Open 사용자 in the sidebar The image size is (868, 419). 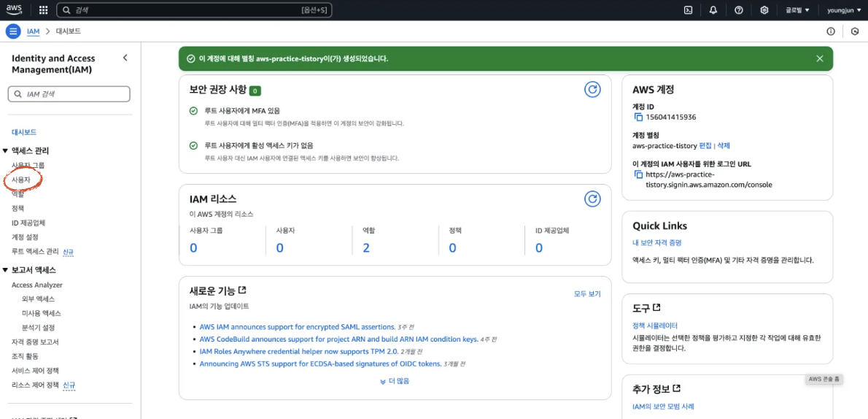coord(21,180)
